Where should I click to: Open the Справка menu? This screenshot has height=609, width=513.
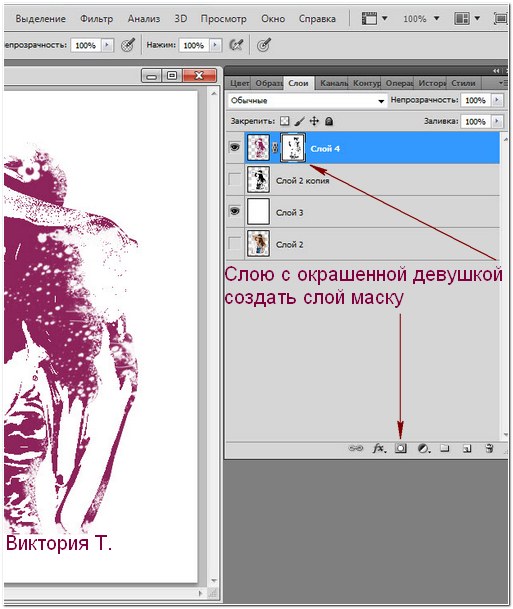pyautogui.click(x=317, y=19)
